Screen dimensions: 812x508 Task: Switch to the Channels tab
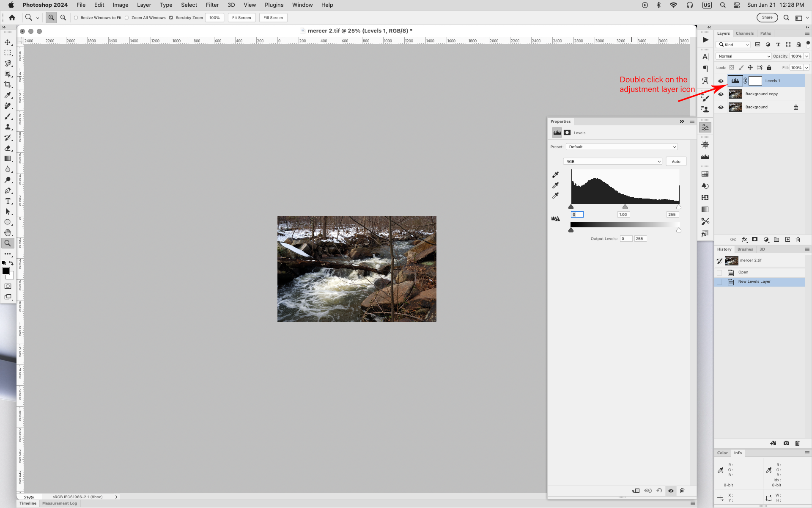[x=744, y=33]
